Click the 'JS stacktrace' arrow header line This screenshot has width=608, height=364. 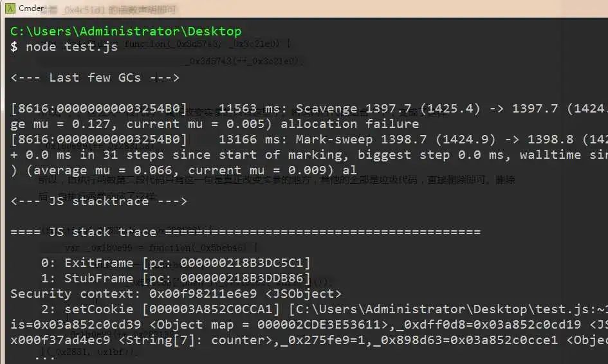tap(99, 201)
